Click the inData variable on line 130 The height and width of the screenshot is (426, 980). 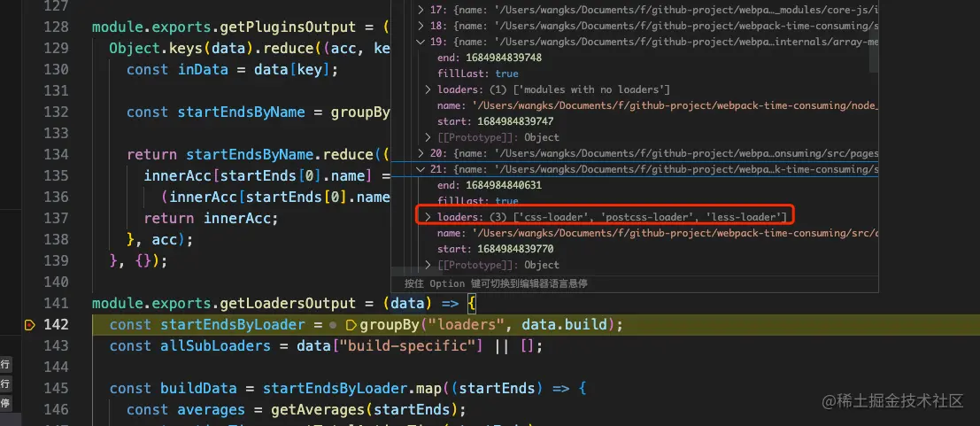point(203,69)
